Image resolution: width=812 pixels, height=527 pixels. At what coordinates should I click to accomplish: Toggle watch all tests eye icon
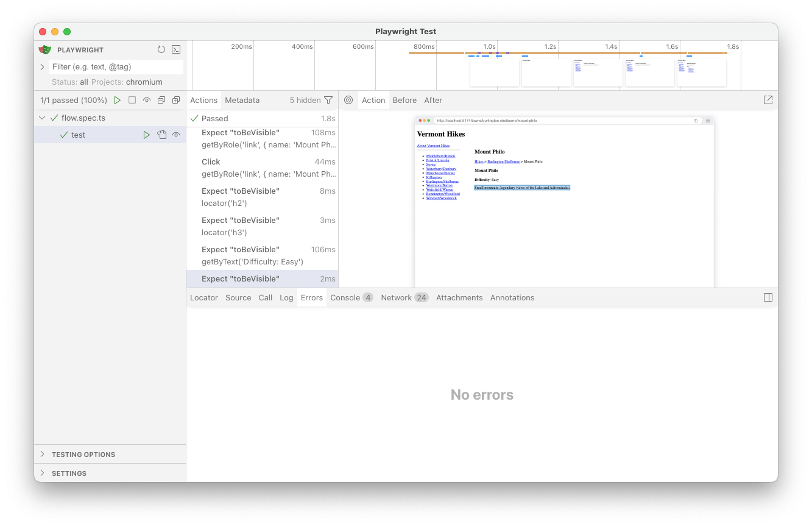tap(147, 101)
